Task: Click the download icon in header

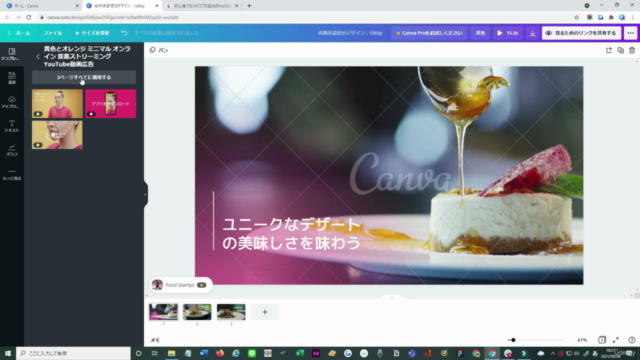Action: click(x=532, y=33)
